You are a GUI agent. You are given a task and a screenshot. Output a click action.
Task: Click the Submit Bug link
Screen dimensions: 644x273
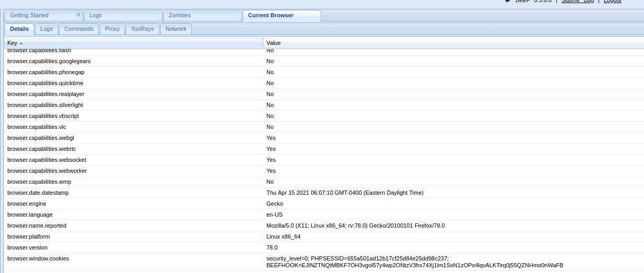[x=578, y=2]
